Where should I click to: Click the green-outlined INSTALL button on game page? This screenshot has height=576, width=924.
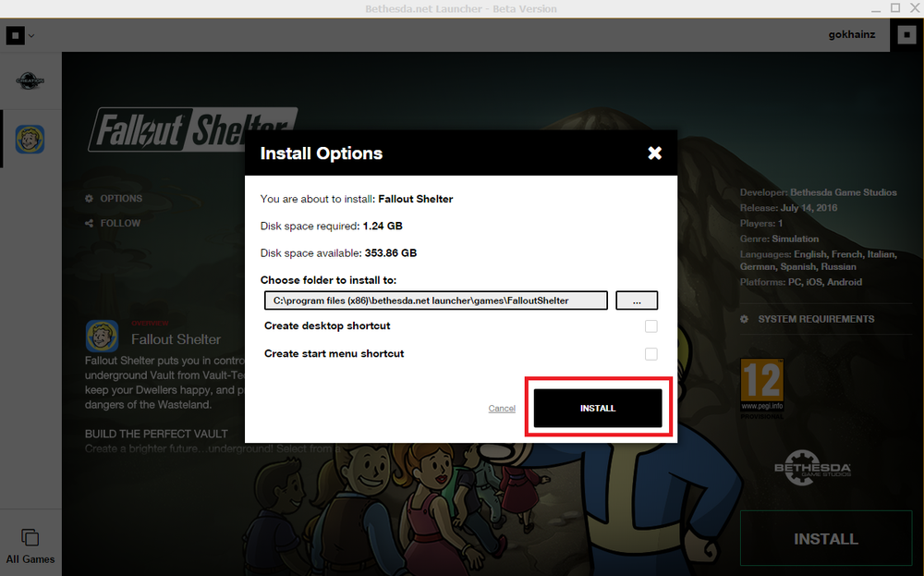825,538
